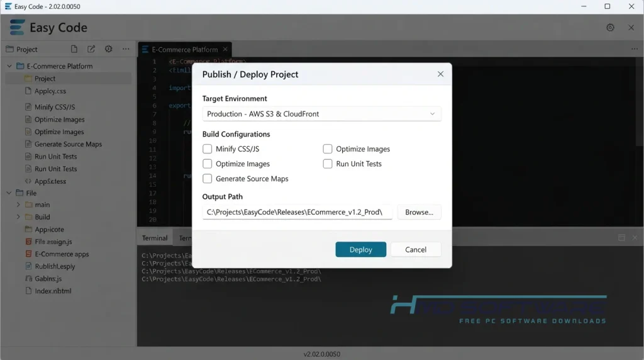
Task: Maximize the Easy Code window
Action: (x=608, y=6)
